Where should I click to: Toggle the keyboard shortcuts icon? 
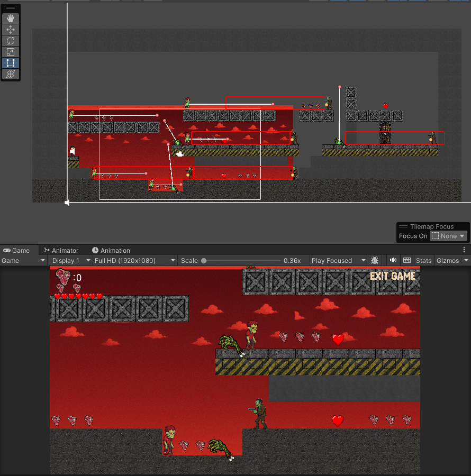point(407,260)
